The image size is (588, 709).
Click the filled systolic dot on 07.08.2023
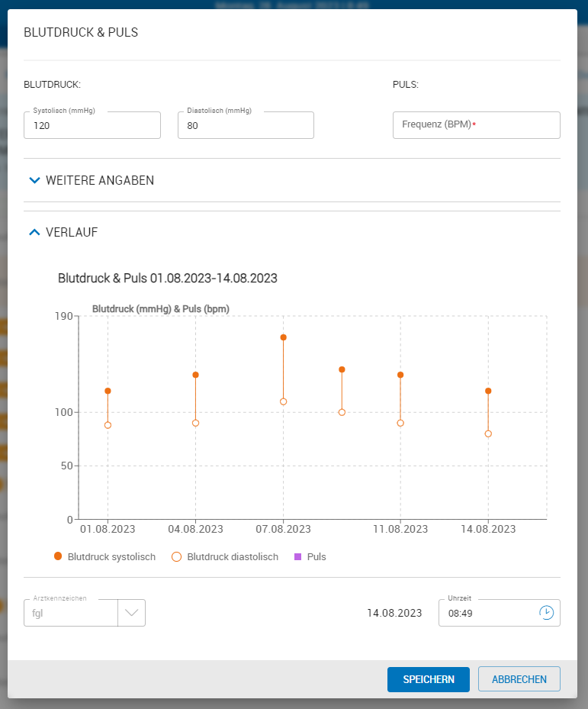[x=283, y=336]
